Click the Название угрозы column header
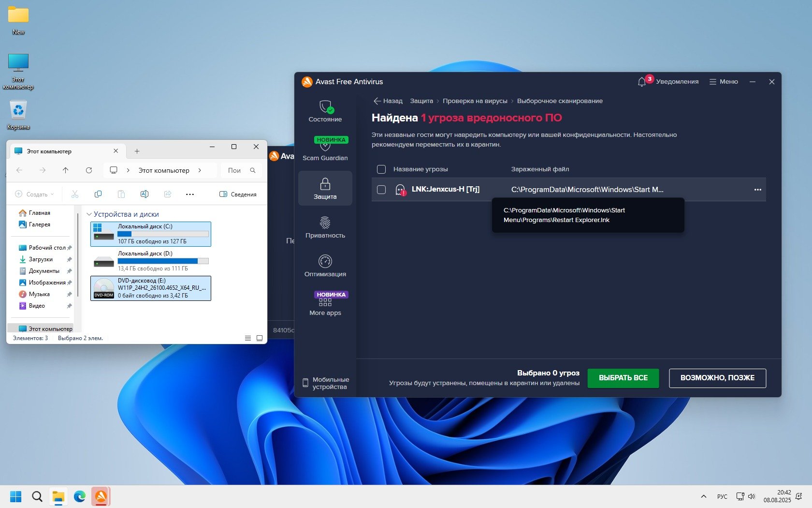Image resolution: width=812 pixels, height=508 pixels. [x=420, y=169]
